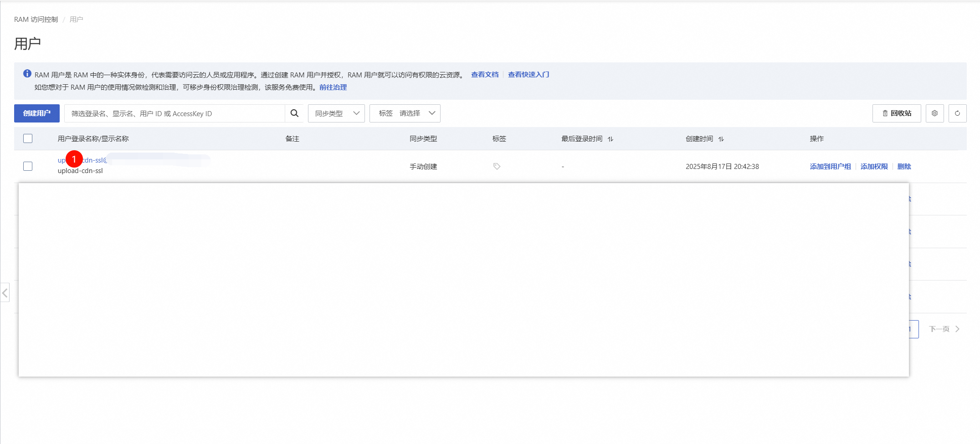Click the 用户登录名称/显示名称 column header
The image size is (980, 444).
click(93, 139)
